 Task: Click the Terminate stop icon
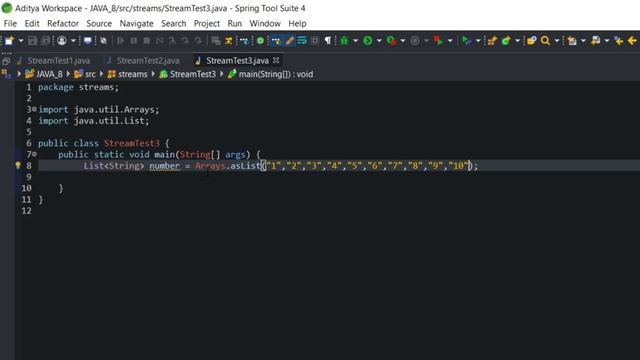pyautogui.click(x=147, y=40)
